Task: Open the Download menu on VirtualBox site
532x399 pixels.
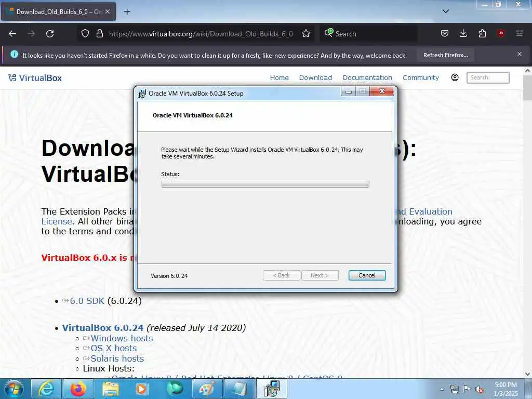Action: [x=315, y=78]
